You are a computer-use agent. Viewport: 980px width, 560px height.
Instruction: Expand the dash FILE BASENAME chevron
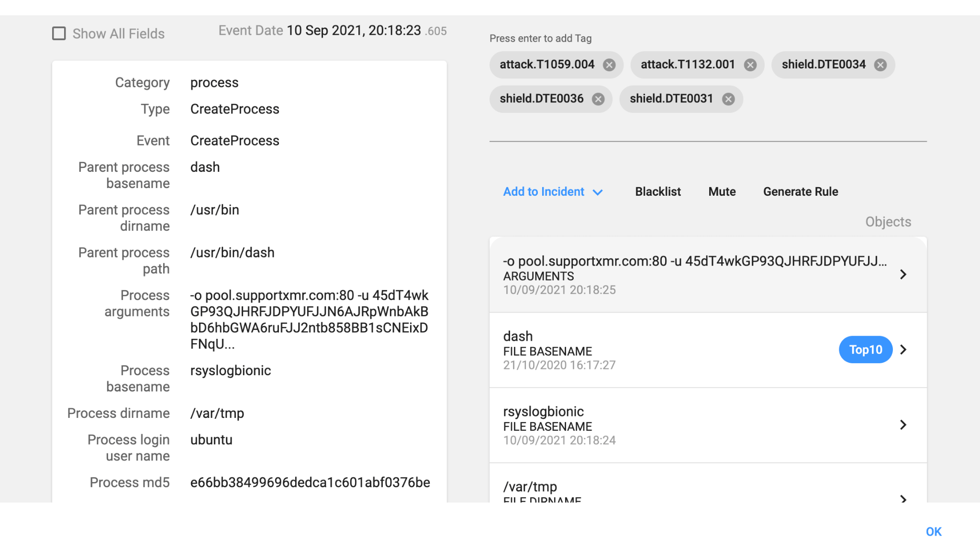pos(903,349)
